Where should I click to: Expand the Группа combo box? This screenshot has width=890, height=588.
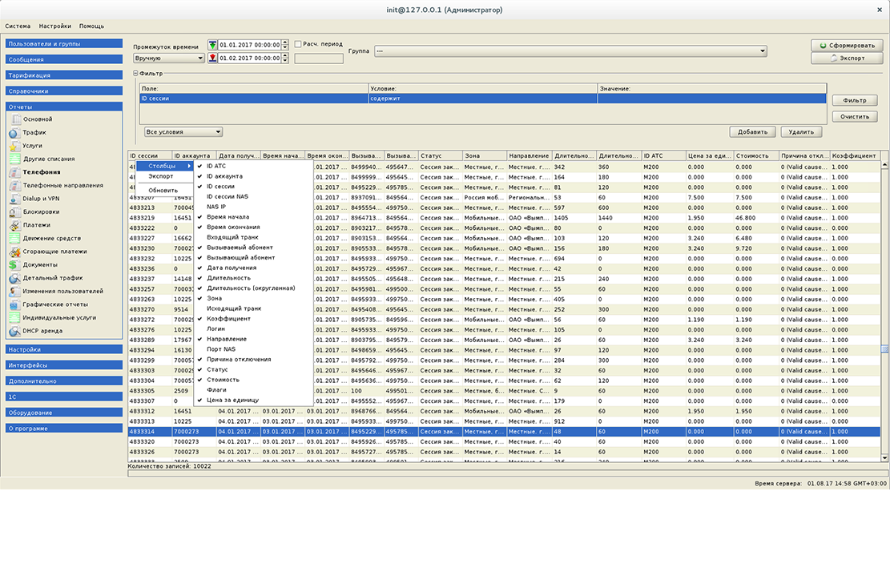570,51
